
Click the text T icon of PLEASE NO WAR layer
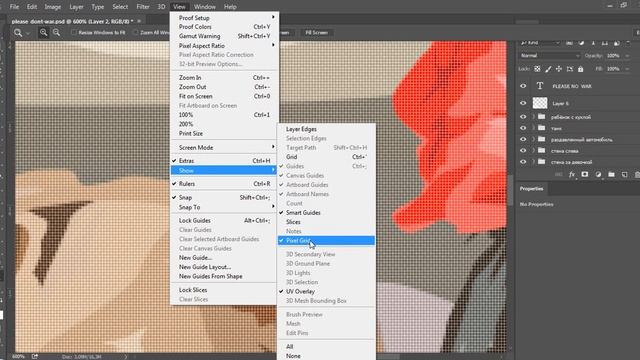[540, 86]
